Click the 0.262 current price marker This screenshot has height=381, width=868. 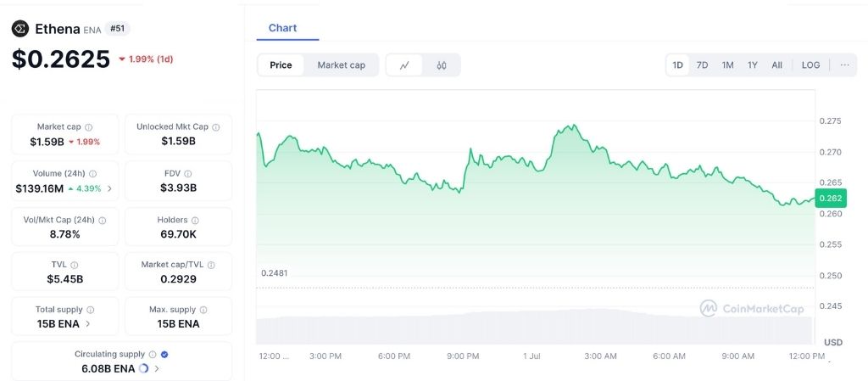click(x=830, y=198)
